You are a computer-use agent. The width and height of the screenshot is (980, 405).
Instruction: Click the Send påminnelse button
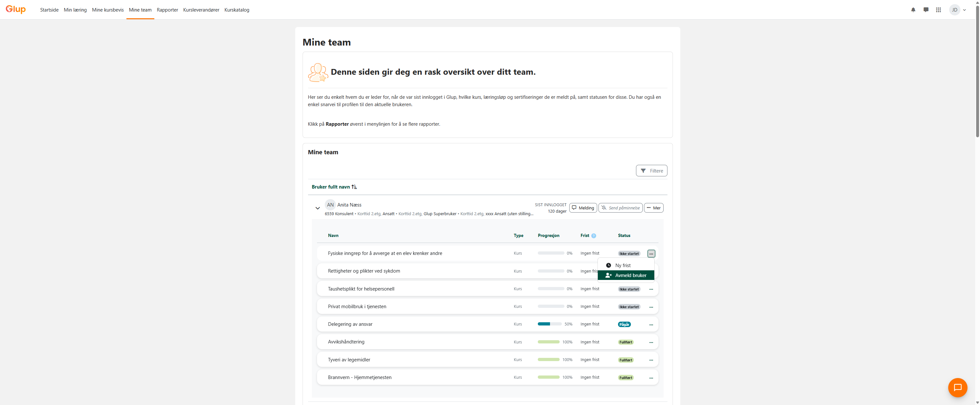[620, 208]
